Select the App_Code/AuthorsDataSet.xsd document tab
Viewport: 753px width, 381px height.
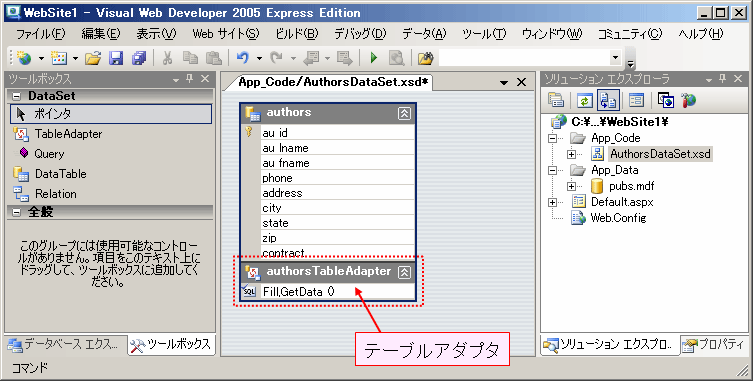click(x=333, y=82)
